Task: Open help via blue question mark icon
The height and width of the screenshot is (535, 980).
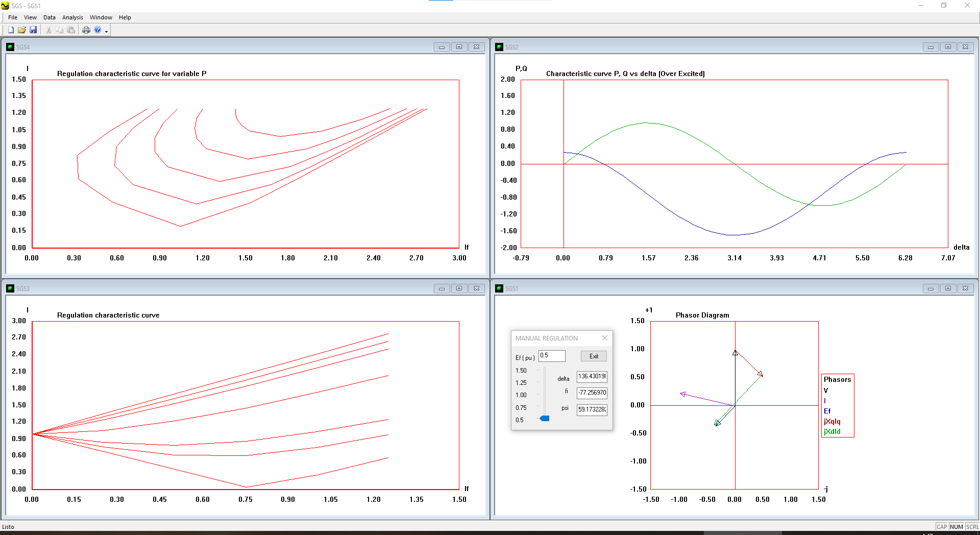Action: (97, 30)
